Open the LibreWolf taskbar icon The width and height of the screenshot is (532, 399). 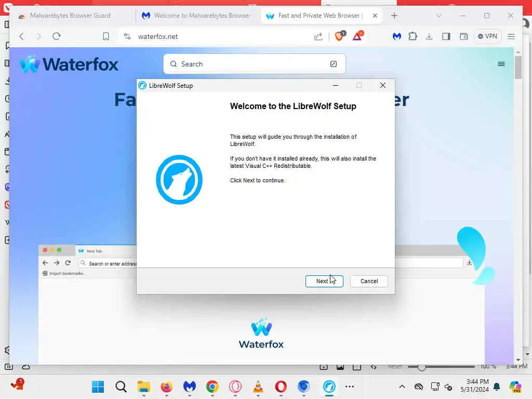click(x=329, y=387)
